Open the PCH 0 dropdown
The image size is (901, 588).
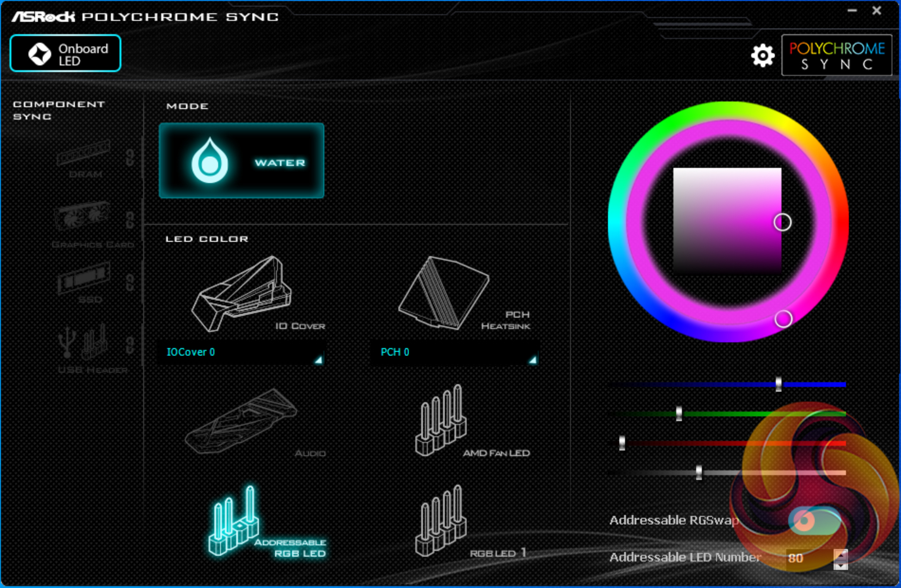coord(455,352)
